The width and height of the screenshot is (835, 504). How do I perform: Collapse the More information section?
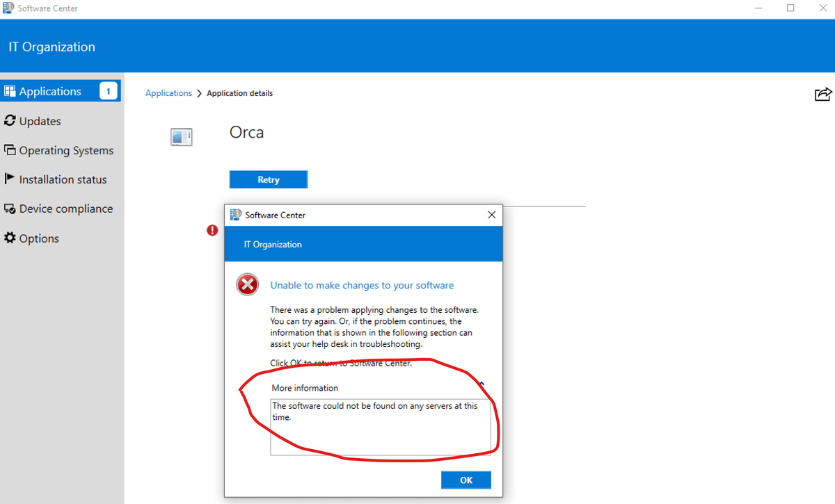[x=482, y=383]
